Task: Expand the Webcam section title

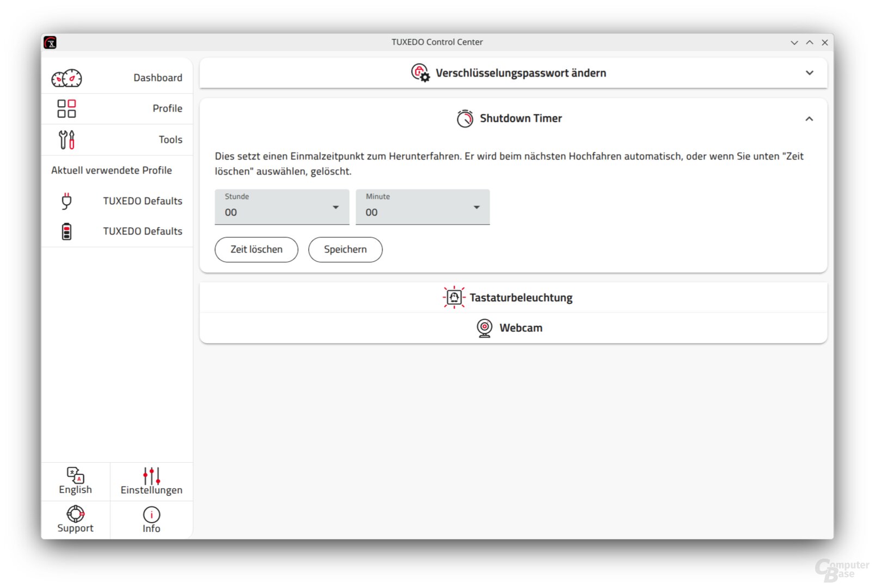Action: [x=521, y=328]
